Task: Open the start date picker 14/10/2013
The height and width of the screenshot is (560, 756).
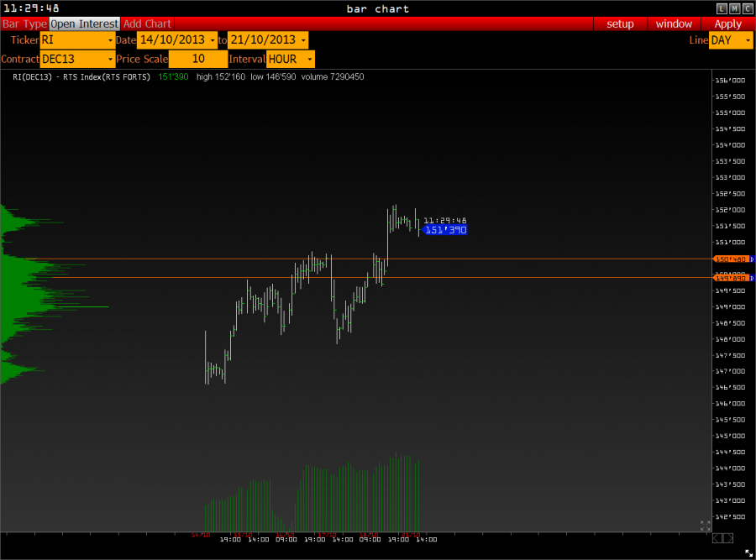Action: tap(176, 40)
